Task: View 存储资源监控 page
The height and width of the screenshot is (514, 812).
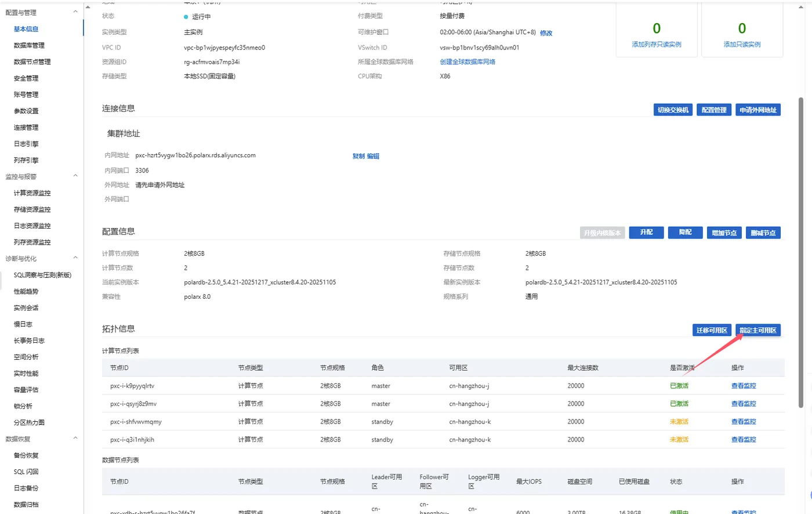Action: click(x=32, y=209)
